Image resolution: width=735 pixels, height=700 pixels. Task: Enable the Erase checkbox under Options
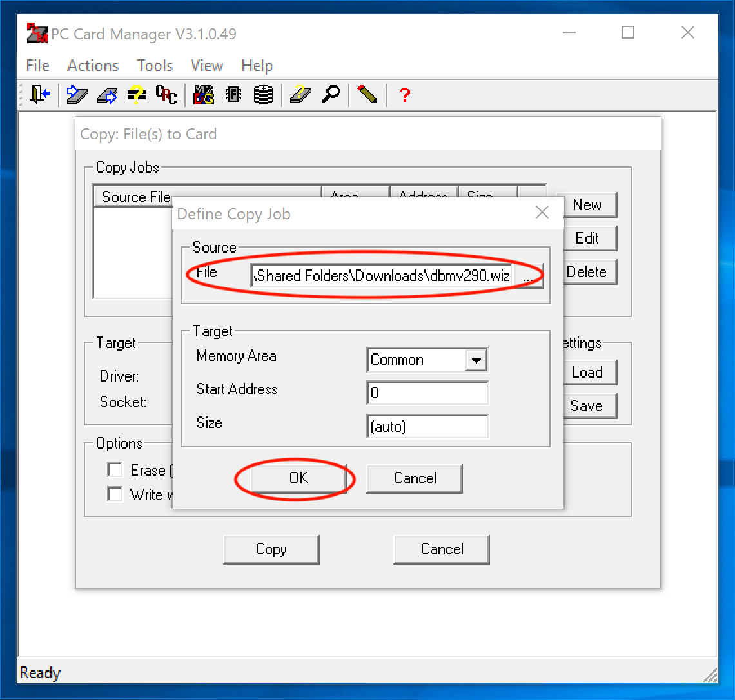coord(115,469)
